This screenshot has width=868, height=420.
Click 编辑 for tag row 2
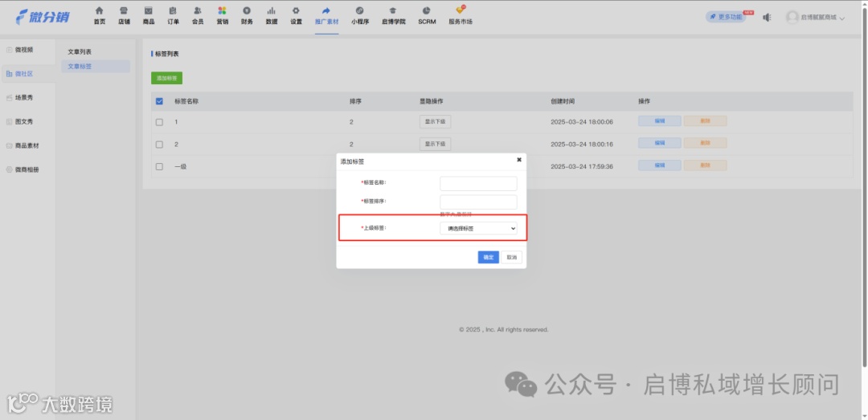point(659,143)
